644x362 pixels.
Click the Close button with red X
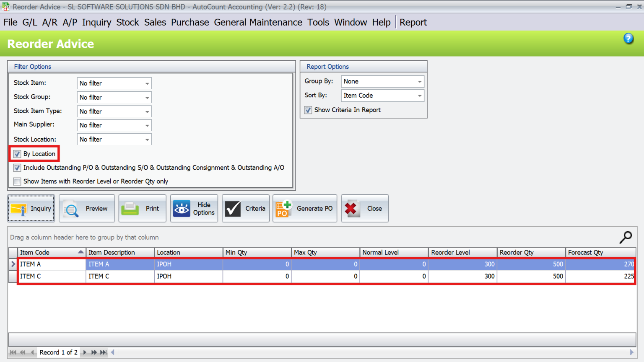[364, 208]
